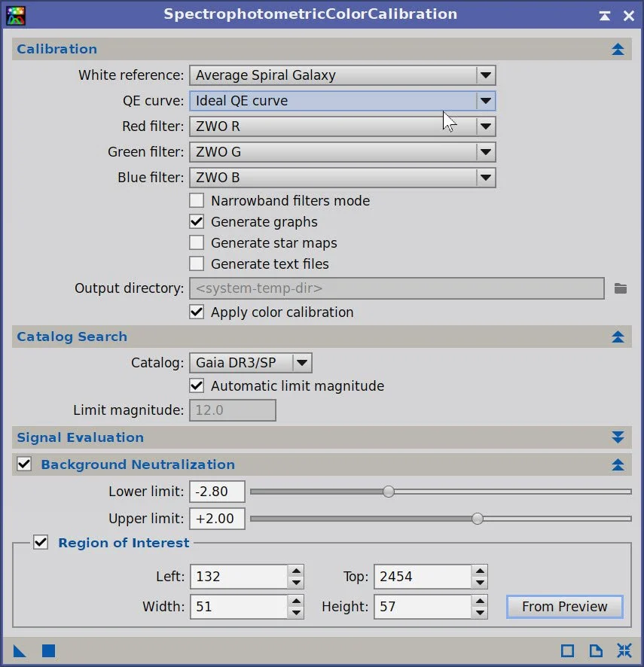Screen dimensions: 644x667
Task: Click the From Preview button
Action: [564, 607]
